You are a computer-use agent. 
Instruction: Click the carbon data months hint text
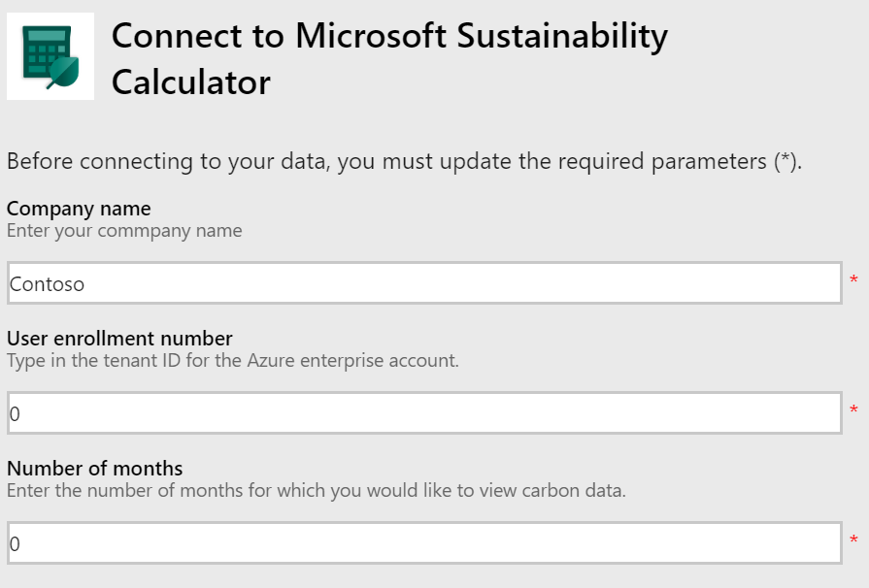tap(316, 491)
